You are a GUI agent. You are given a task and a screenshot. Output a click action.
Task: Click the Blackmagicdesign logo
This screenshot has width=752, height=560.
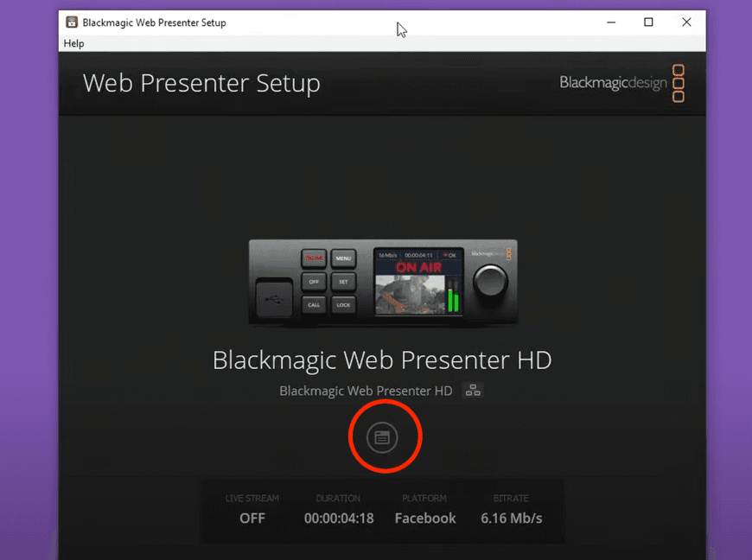tap(621, 83)
